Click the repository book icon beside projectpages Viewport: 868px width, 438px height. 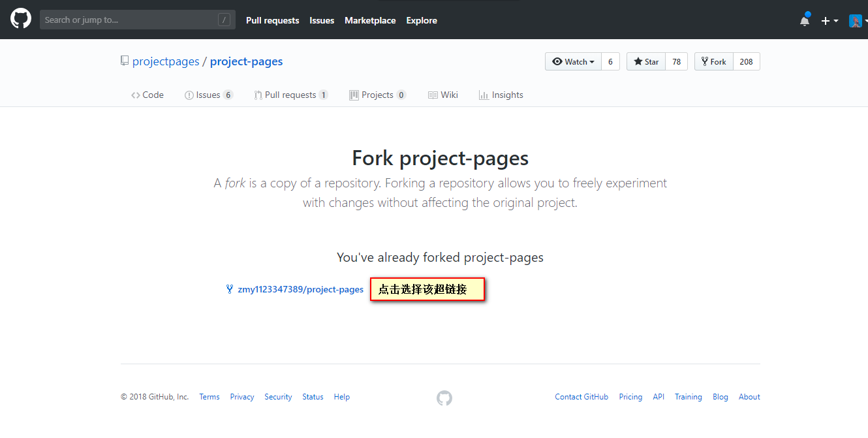pos(125,61)
